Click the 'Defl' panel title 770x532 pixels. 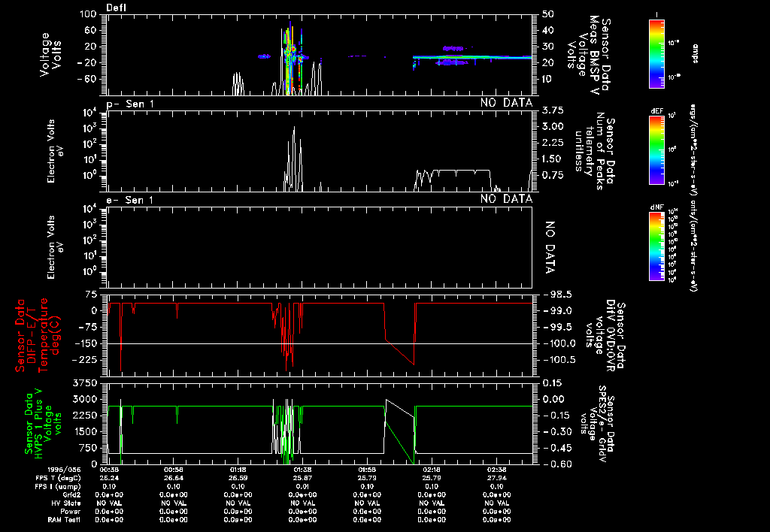click(x=117, y=8)
